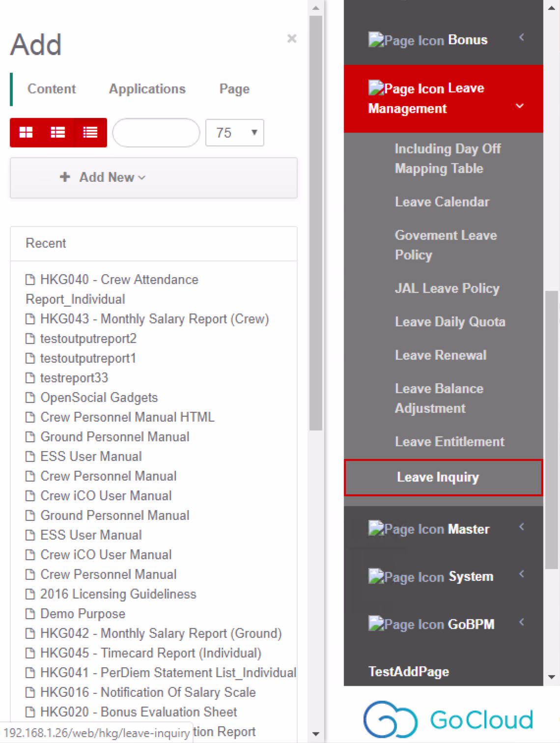Click the System page icon
Screen dimensions: 560x743
376,576
